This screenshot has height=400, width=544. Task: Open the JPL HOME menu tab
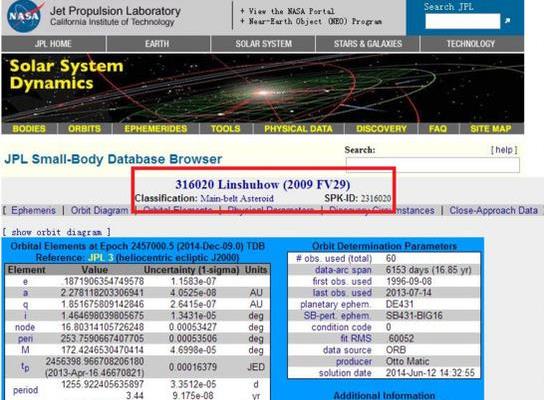[x=53, y=44]
